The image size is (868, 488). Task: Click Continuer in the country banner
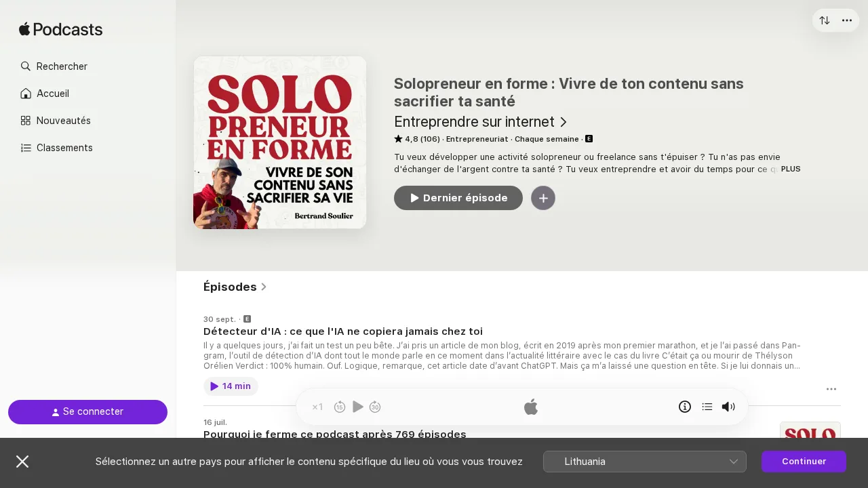[x=804, y=462]
